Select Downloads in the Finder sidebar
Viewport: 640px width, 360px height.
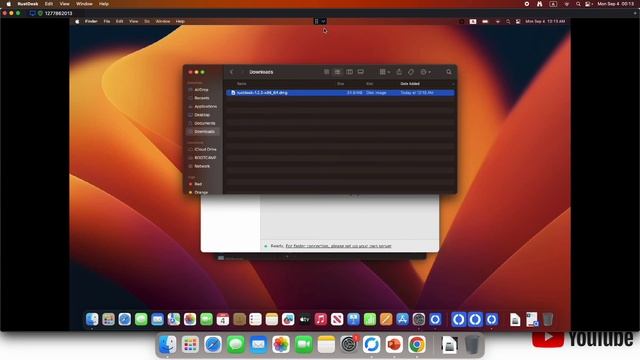(203, 131)
